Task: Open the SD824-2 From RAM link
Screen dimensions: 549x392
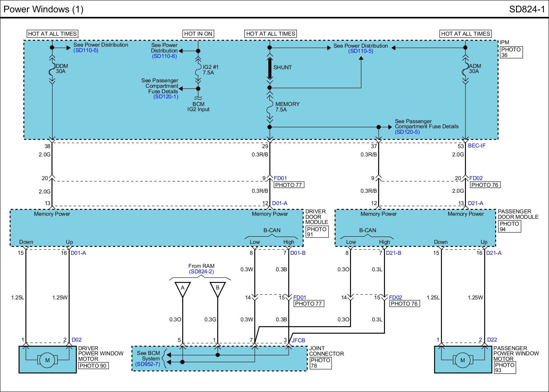Action: [x=201, y=272]
